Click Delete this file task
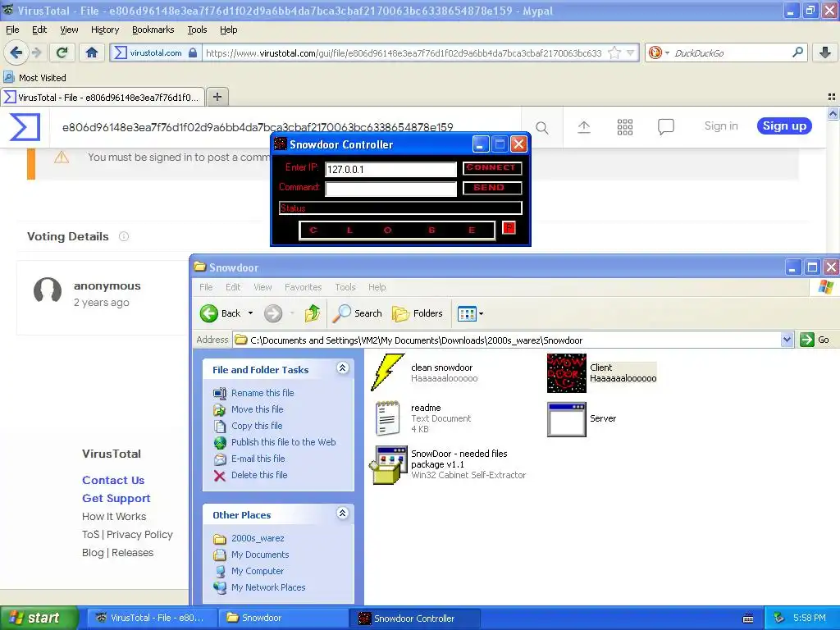Screen dimensions: 840x630 tap(259, 475)
